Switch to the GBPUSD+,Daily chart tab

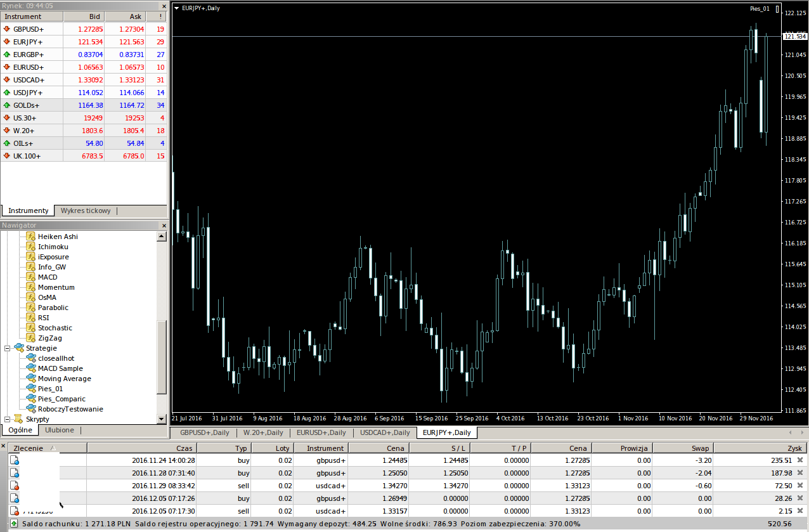click(204, 432)
